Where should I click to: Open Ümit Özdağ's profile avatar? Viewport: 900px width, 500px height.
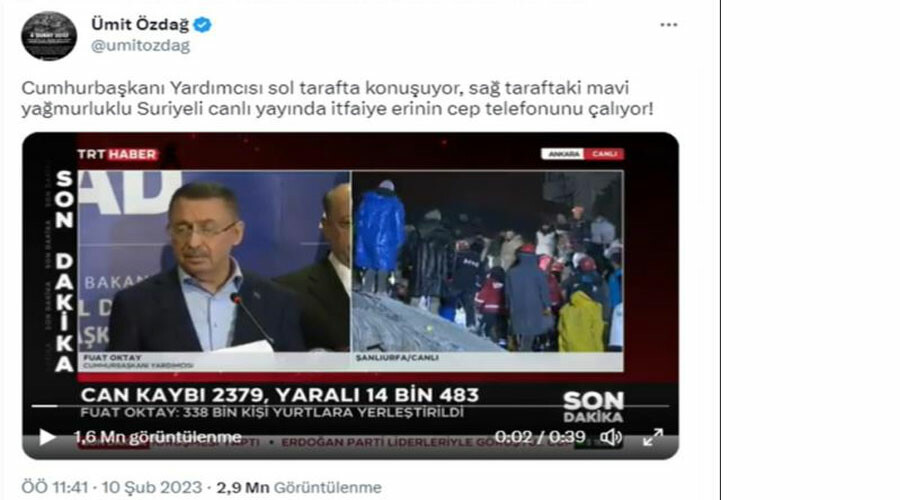(49, 36)
